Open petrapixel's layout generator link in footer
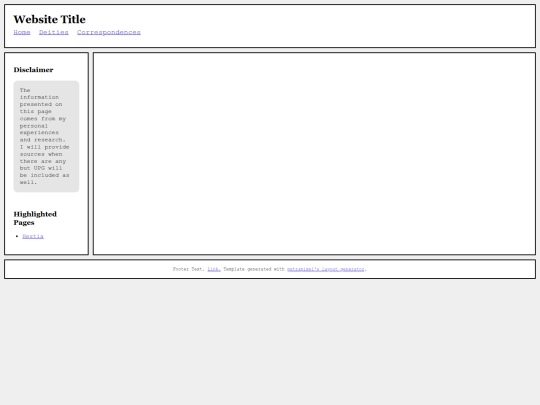The width and height of the screenshot is (540, 405). 326,269
